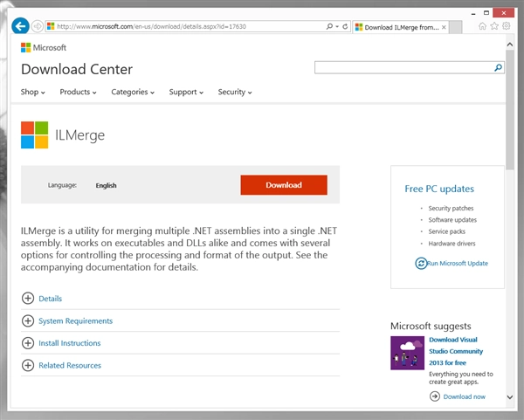Click the browser Home icon
Viewport: 524px width, 420px height.
(x=482, y=26)
